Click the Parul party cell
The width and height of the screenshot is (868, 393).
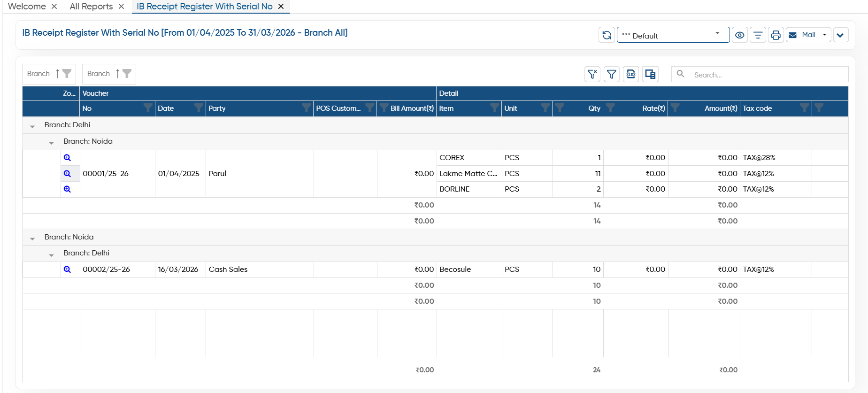[260, 174]
